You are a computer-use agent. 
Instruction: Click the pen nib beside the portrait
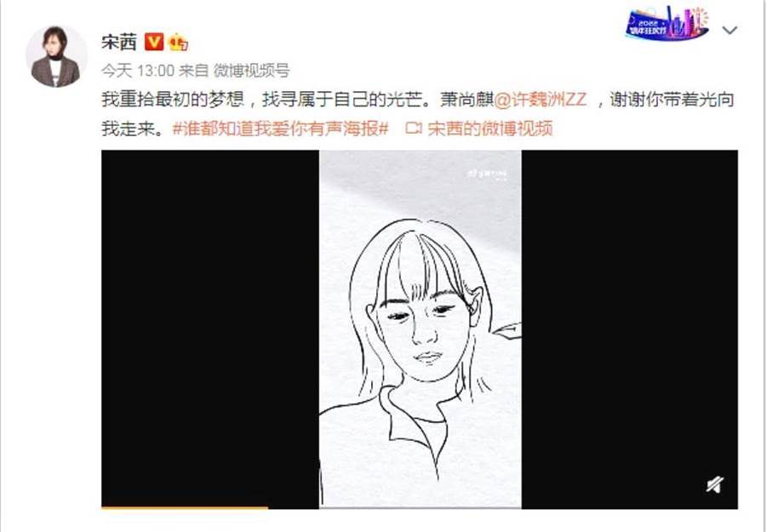pyautogui.click(x=507, y=331)
